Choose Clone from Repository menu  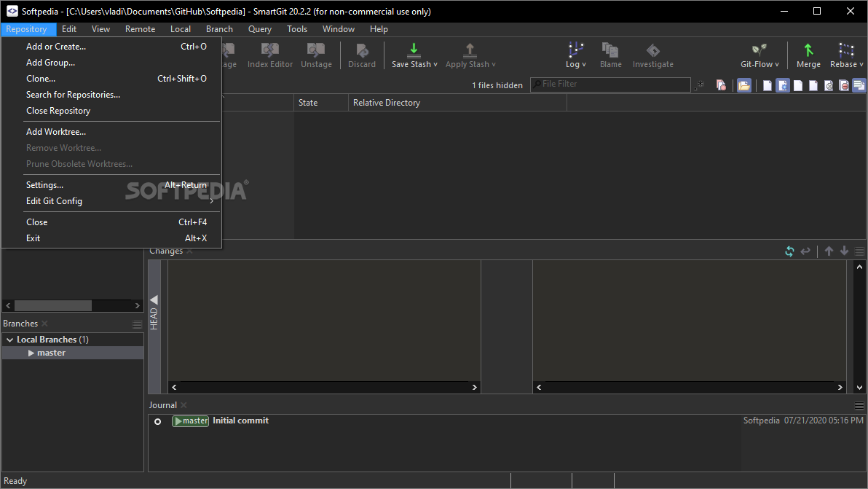pos(111,79)
